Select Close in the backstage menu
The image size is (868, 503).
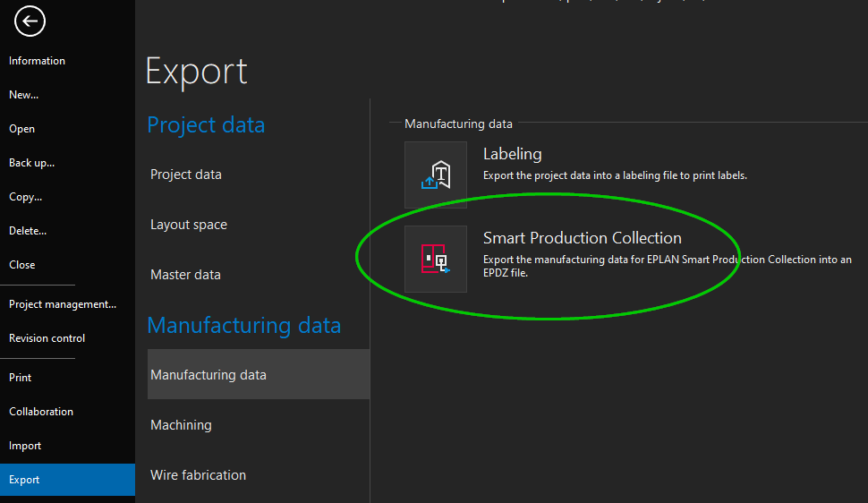(x=22, y=265)
